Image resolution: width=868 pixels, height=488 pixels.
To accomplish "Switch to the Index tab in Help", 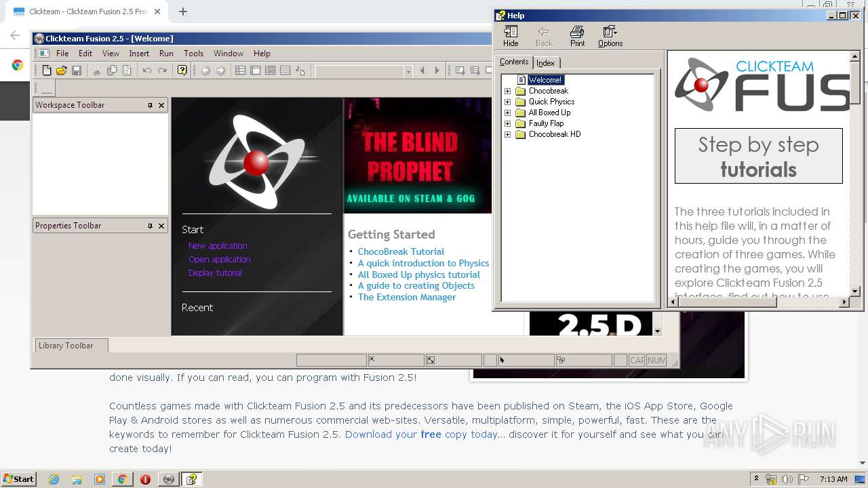I will pos(546,63).
